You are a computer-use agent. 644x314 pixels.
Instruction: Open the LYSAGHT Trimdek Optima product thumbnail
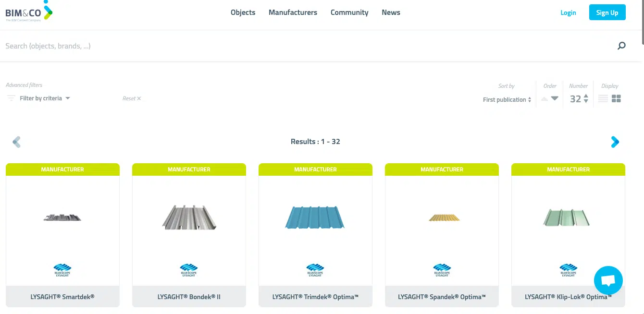[x=315, y=217]
